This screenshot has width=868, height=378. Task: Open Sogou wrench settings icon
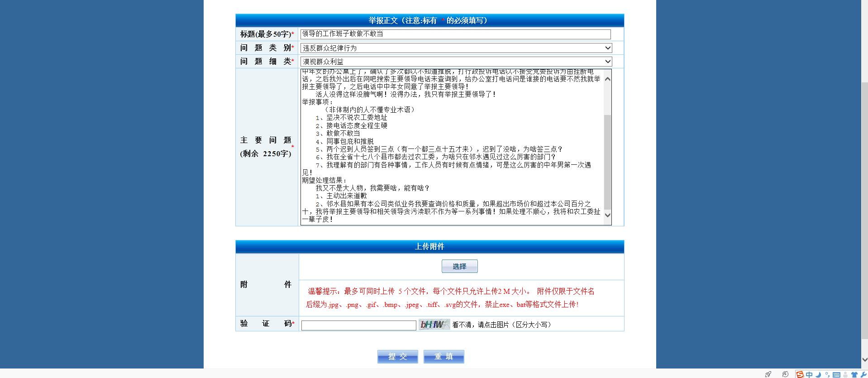(863, 374)
